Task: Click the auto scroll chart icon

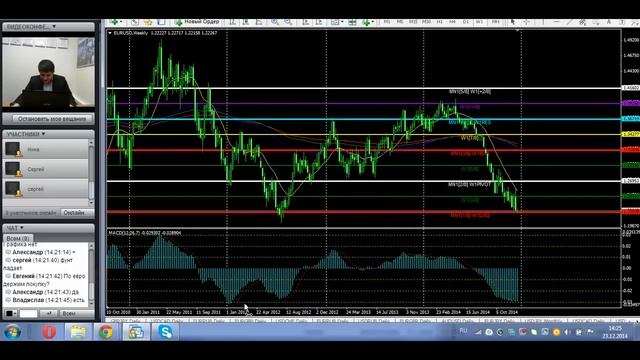Action: tap(305, 22)
